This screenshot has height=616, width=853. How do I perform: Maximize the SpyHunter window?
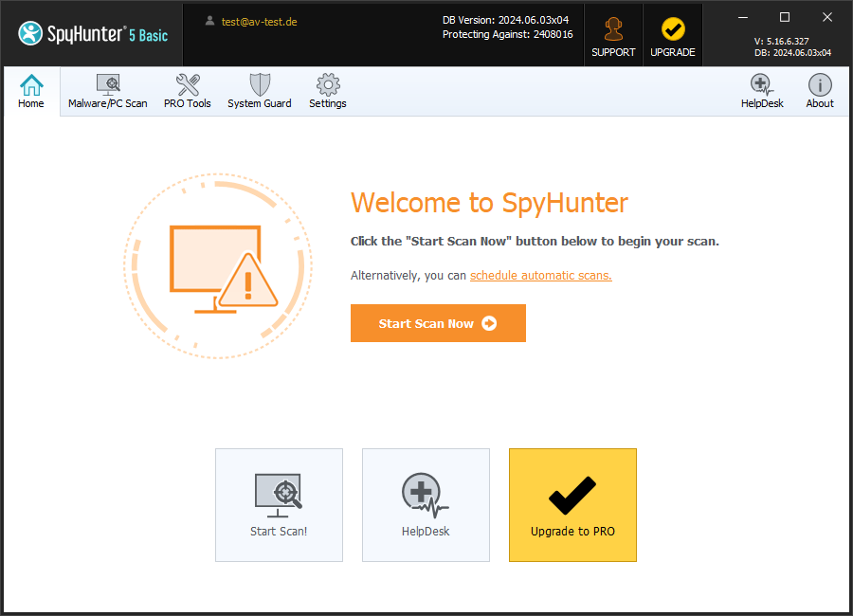(784, 17)
